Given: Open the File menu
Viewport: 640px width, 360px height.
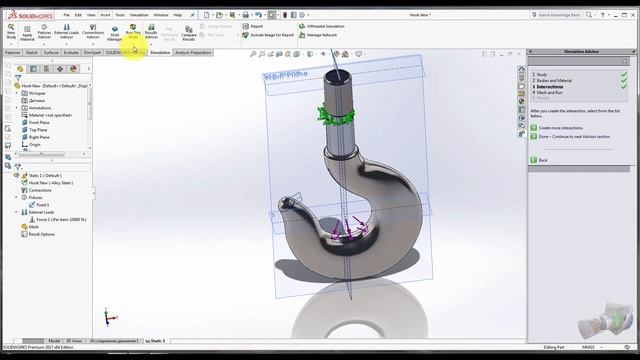Looking at the screenshot, I should (67, 15).
